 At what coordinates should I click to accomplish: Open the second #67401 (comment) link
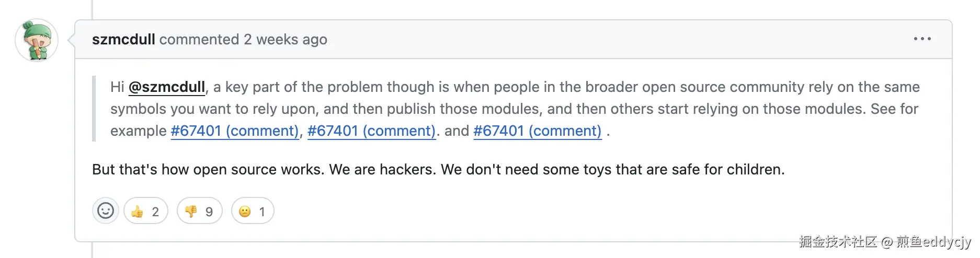click(371, 131)
